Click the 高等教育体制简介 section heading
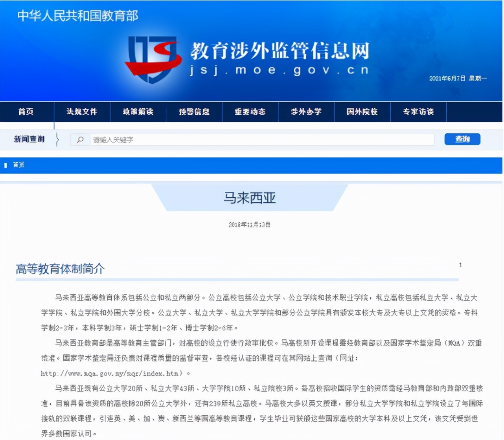504x440 pixels. click(60, 269)
